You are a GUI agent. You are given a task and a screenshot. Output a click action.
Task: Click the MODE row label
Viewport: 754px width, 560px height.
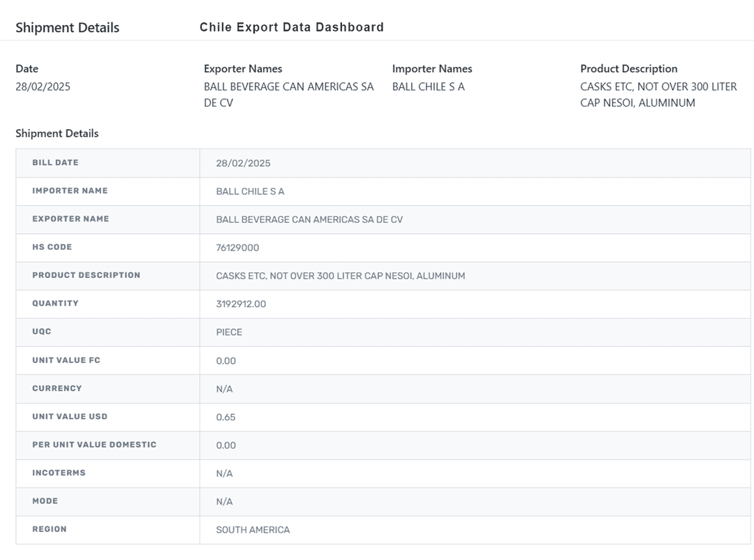coord(45,501)
